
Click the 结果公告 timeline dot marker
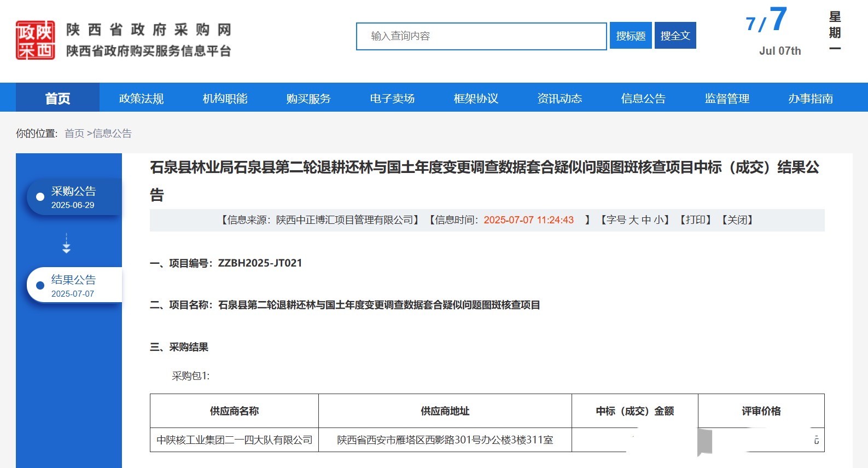[40, 285]
